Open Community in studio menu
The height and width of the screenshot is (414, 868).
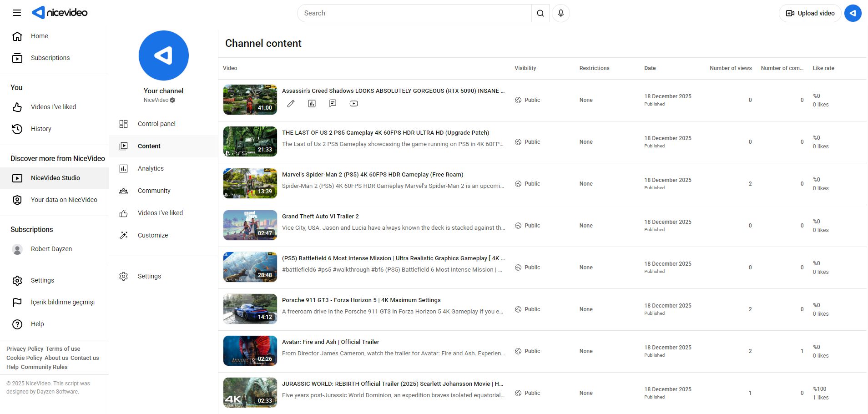(x=164, y=191)
